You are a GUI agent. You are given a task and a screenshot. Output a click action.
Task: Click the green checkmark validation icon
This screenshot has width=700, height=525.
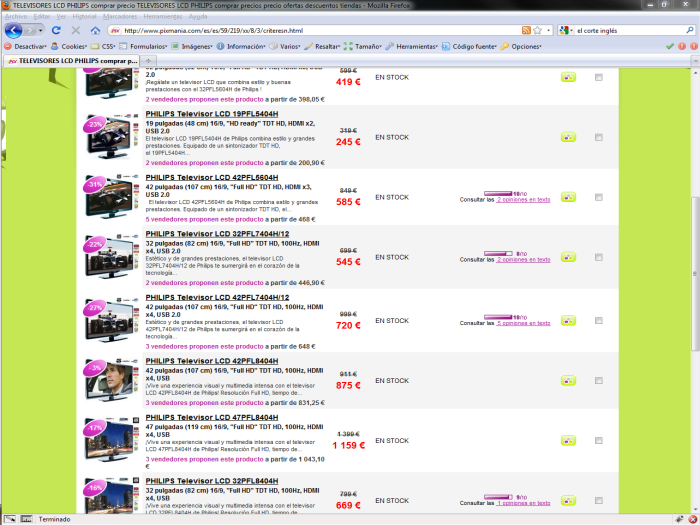click(x=669, y=46)
